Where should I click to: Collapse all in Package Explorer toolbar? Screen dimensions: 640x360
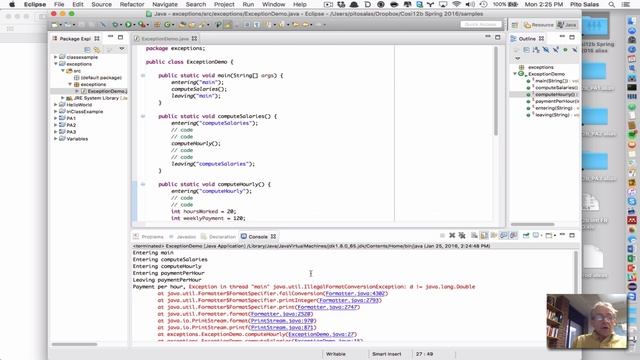click(87, 49)
